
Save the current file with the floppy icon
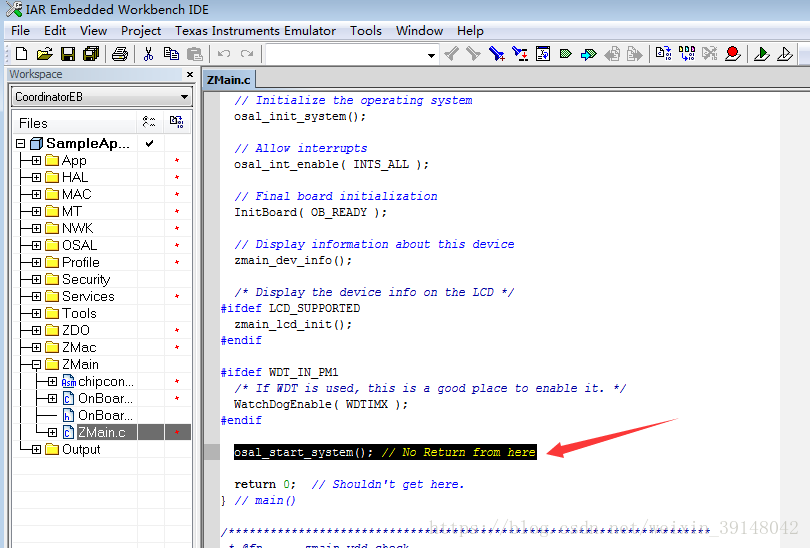68,54
